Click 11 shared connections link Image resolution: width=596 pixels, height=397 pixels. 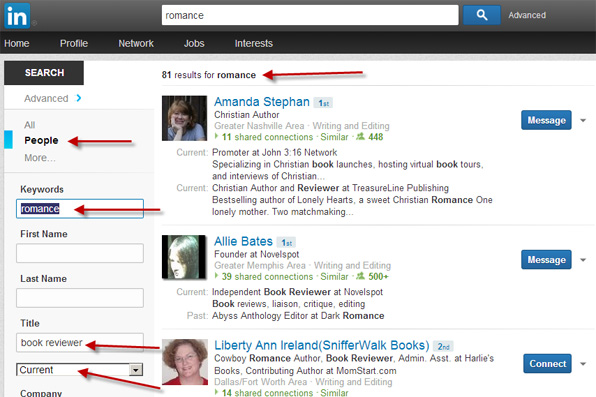click(267, 137)
